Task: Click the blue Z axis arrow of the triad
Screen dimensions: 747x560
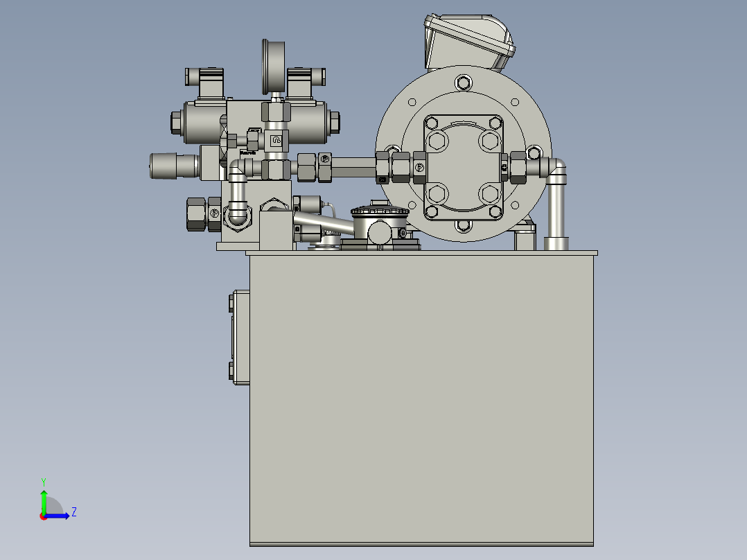Action: [x=58, y=516]
